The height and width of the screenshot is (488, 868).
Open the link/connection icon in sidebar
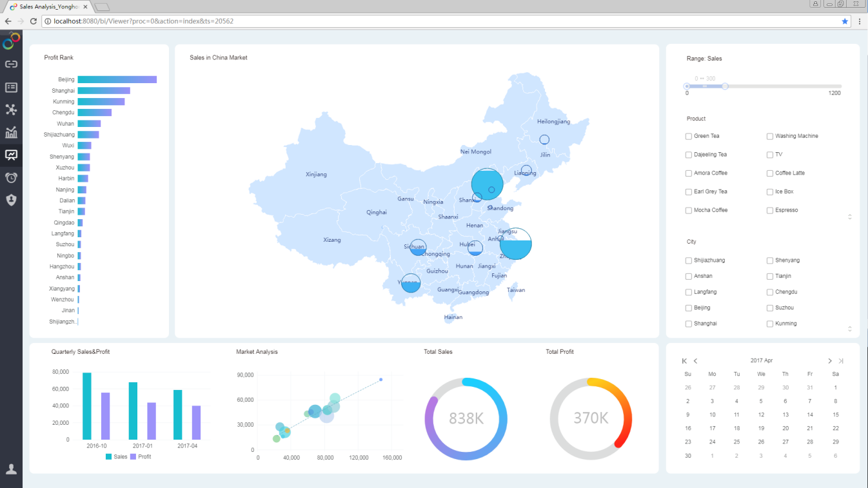pyautogui.click(x=11, y=64)
